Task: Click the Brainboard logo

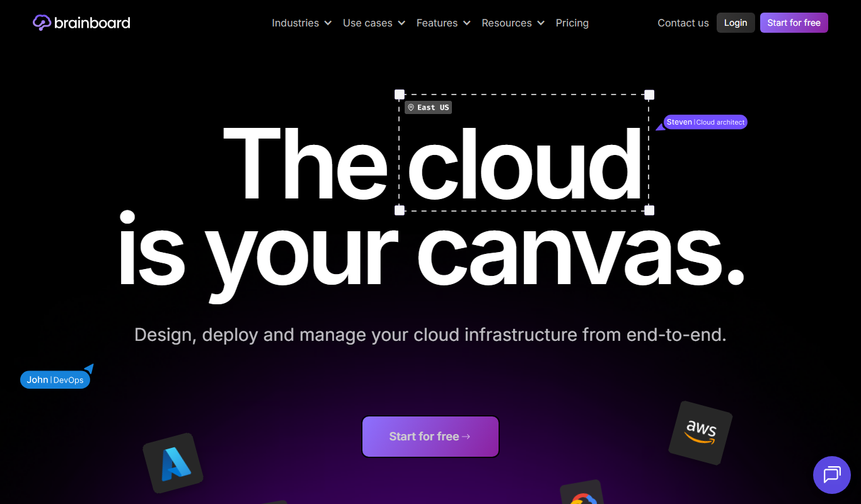Action: pyautogui.click(x=81, y=23)
